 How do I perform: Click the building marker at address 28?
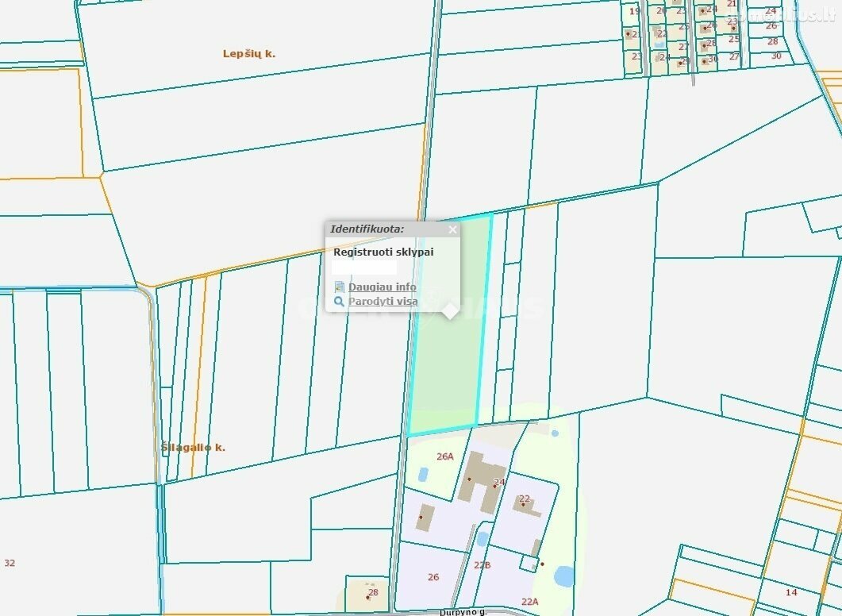(x=369, y=595)
